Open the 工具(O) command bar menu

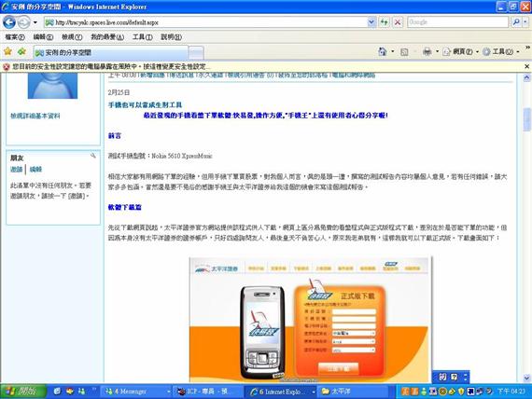pos(501,51)
